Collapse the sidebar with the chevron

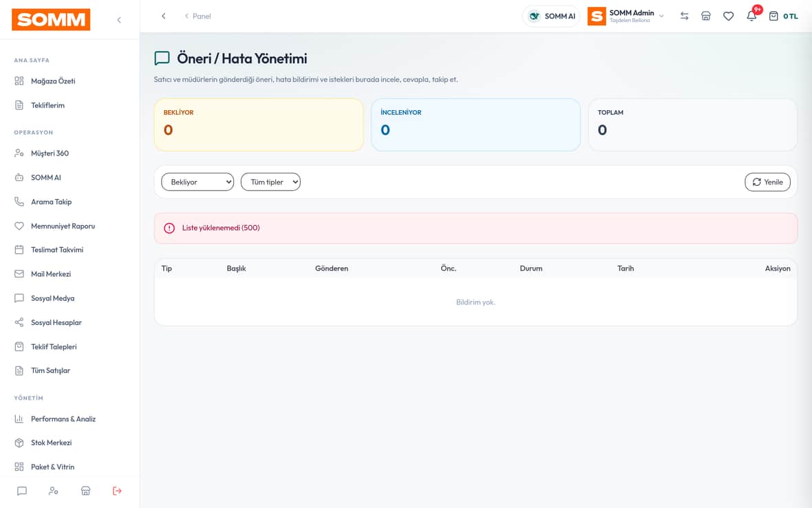click(x=119, y=20)
